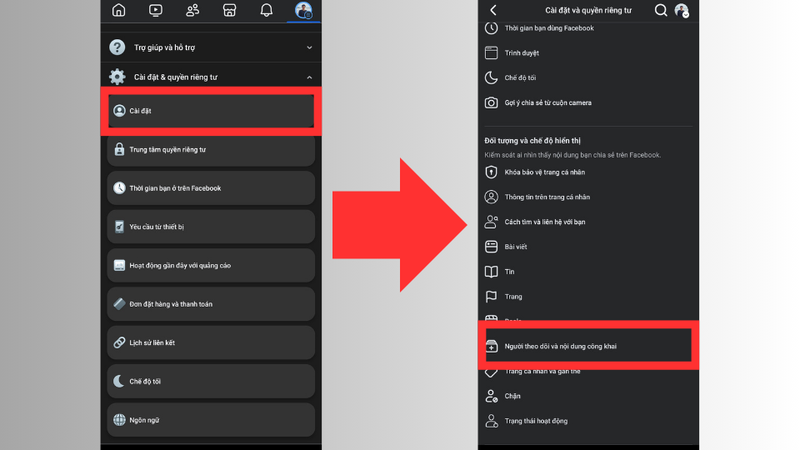Viewport: 800px width, 450px height.
Task: Click the Đối tượng và chế độ hiển thị heading
Action: [x=533, y=140]
